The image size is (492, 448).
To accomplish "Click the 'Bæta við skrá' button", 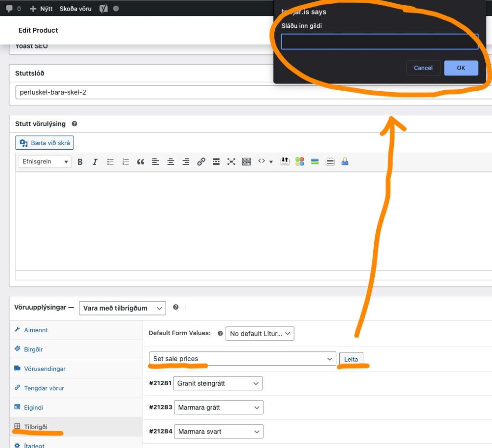I will click(45, 143).
